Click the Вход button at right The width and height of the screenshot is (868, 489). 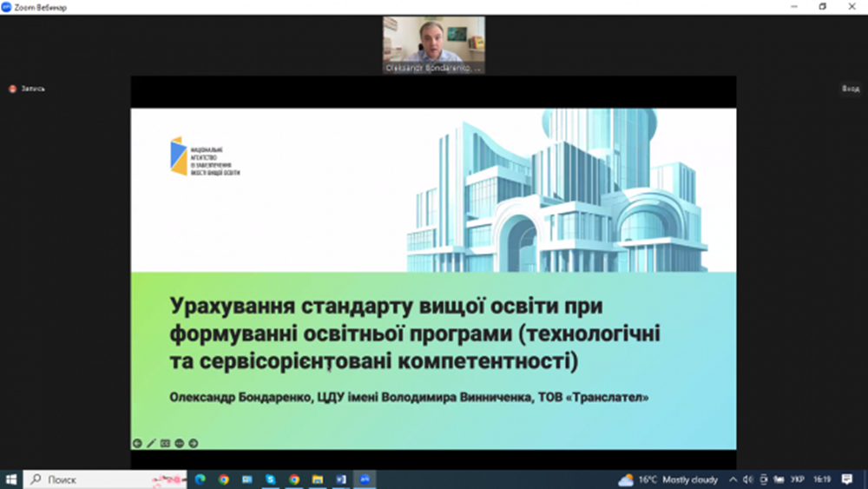[x=851, y=89]
